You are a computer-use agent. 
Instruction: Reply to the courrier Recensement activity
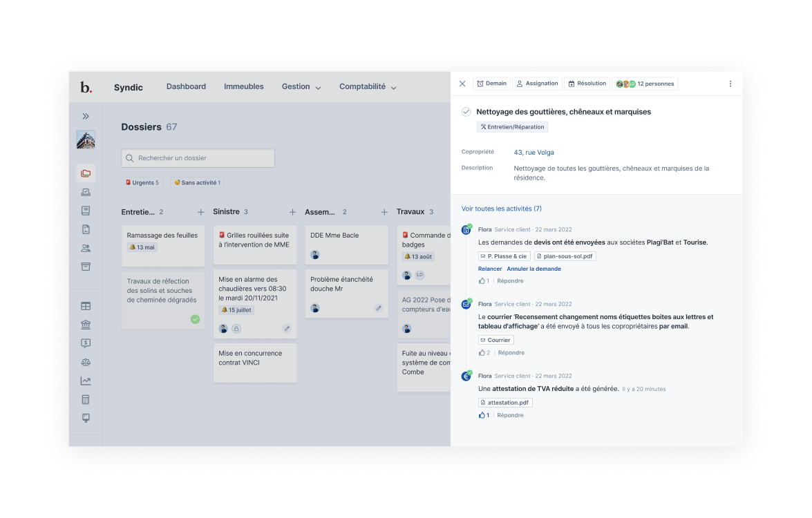(511, 353)
